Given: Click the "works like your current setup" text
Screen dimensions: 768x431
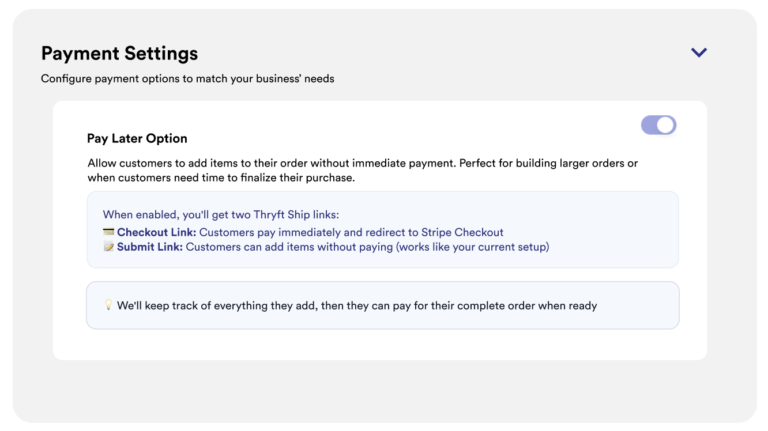Looking at the screenshot, I should (474, 247).
